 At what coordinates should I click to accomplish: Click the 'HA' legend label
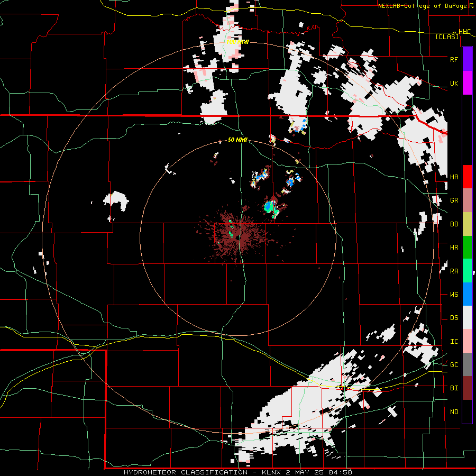[454, 177]
